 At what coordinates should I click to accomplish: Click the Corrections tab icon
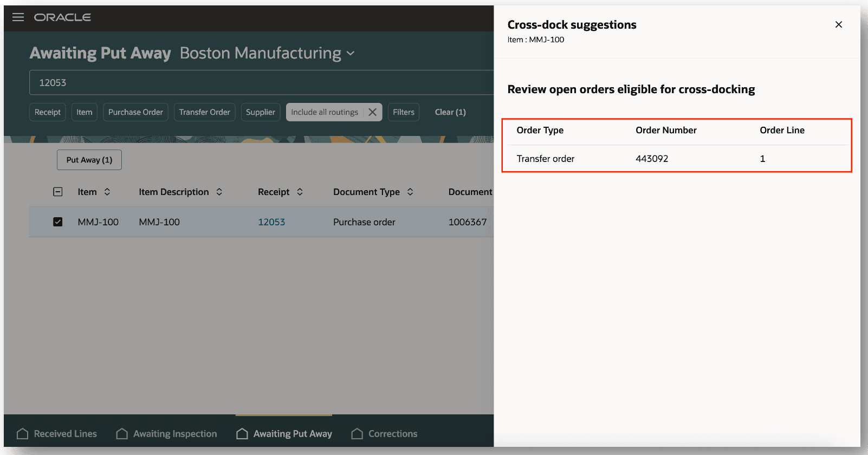[357, 434]
